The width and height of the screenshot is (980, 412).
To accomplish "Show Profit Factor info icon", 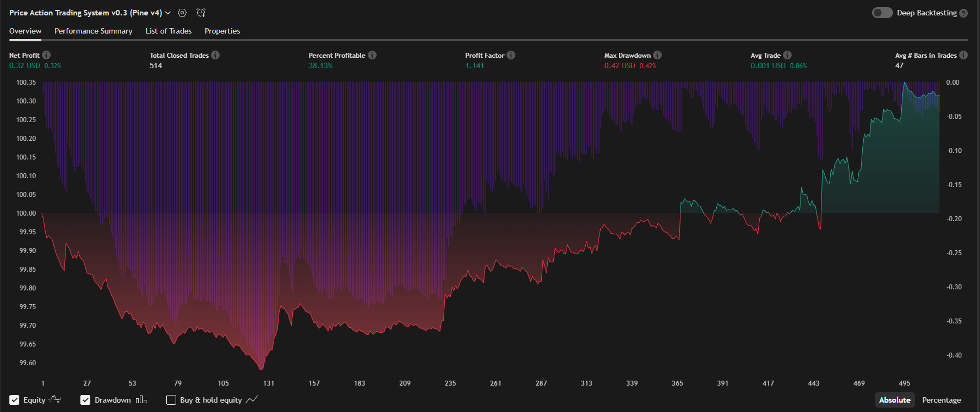I will (x=511, y=55).
